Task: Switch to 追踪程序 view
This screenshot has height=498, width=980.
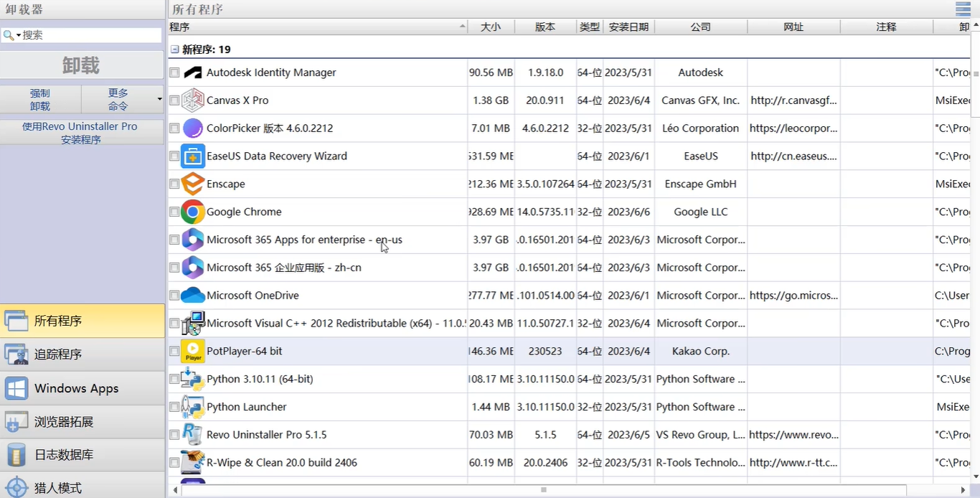Action: click(83, 354)
